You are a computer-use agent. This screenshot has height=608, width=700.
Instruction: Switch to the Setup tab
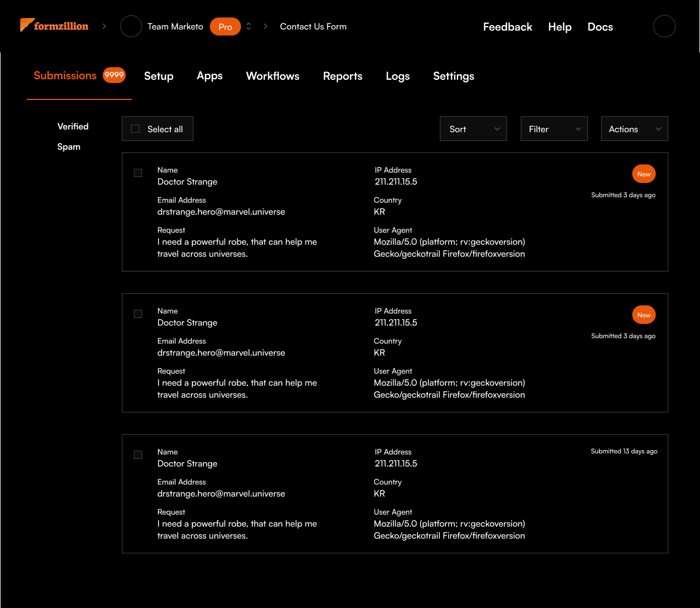(x=158, y=76)
